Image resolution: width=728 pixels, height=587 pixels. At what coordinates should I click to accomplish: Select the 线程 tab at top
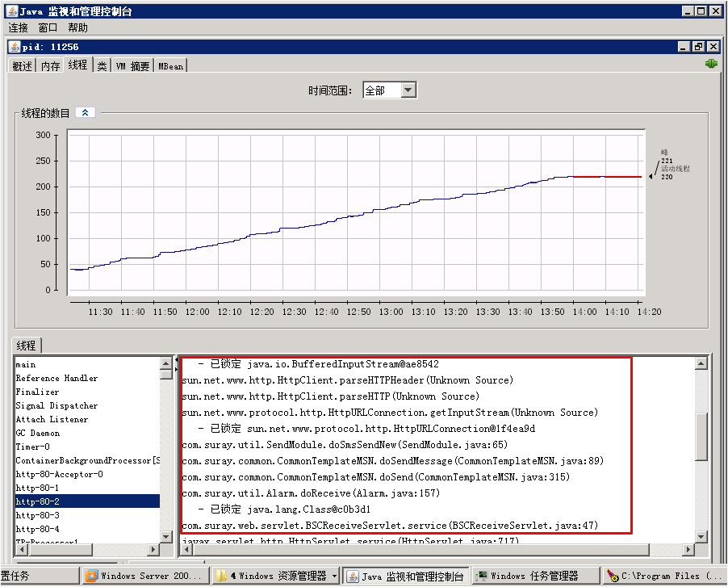point(78,65)
